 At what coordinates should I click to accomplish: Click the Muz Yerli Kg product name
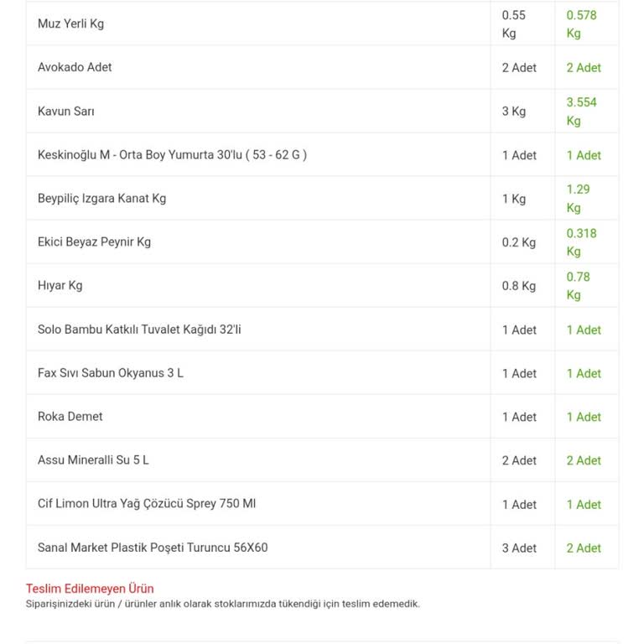pyautogui.click(x=71, y=23)
